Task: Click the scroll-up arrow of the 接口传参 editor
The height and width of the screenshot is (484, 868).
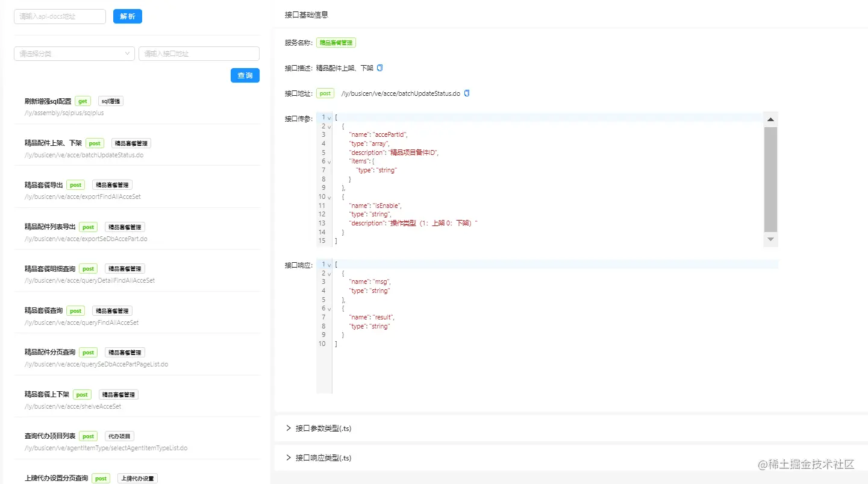Action: point(770,120)
